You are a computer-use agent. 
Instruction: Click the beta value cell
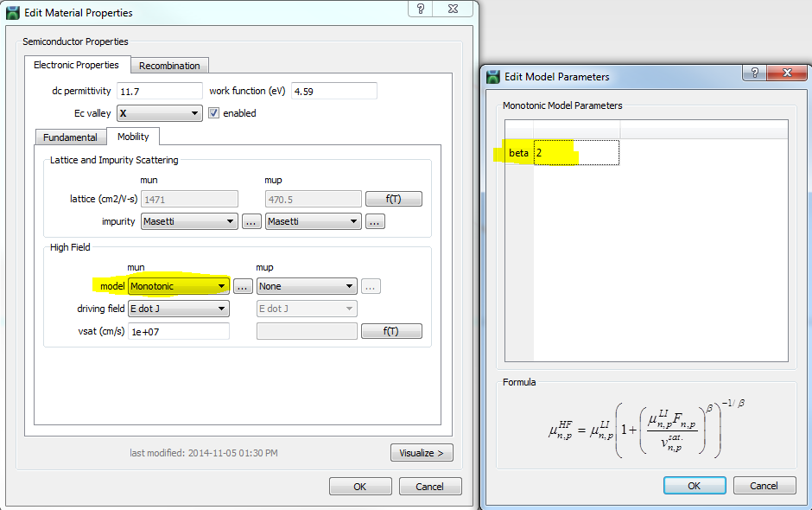coord(576,152)
